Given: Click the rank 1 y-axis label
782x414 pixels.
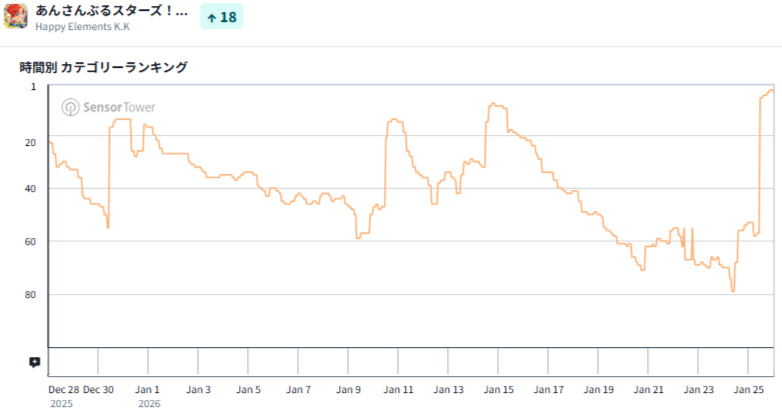Looking at the screenshot, I should point(33,87).
